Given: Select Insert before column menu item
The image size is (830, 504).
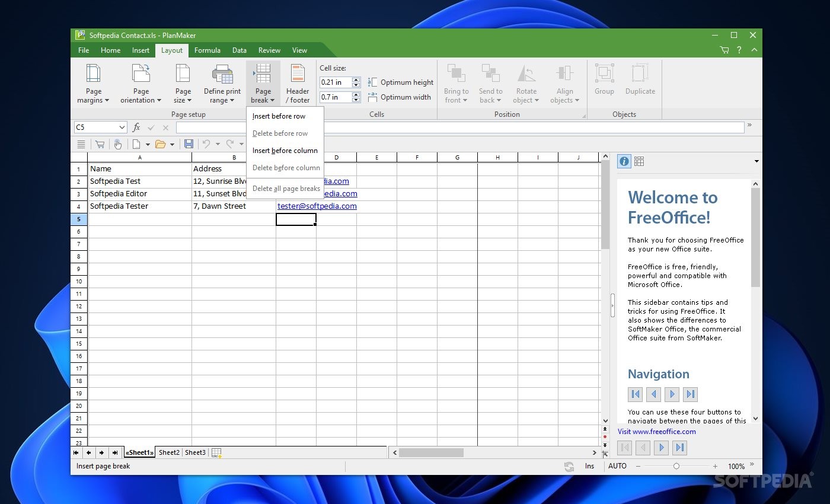Looking at the screenshot, I should click(x=285, y=151).
